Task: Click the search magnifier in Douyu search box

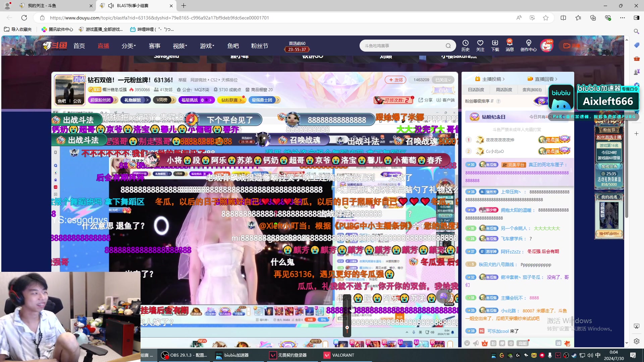Action: 448,46
